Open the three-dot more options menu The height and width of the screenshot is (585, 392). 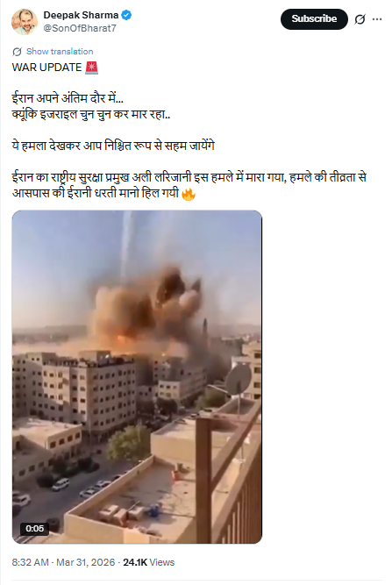tap(377, 19)
